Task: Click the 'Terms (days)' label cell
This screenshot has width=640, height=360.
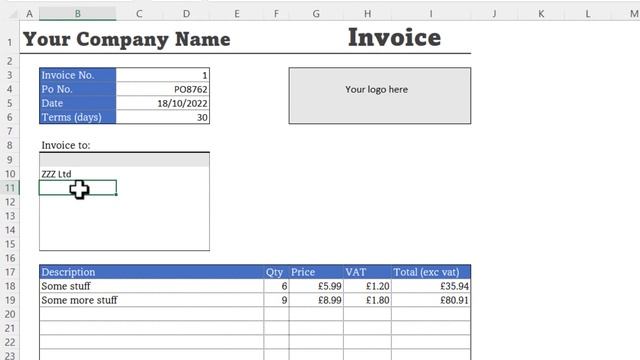Action: point(78,117)
